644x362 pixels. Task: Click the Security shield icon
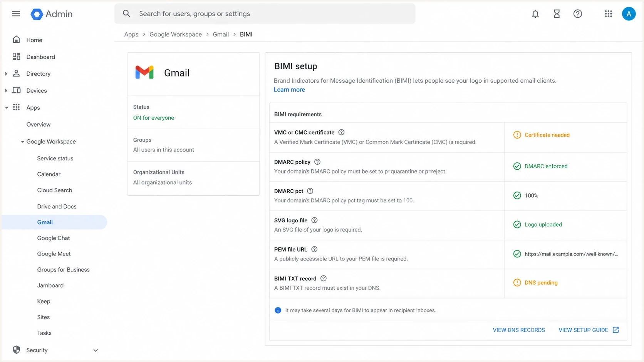pyautogui.click(x=16, y=350)
